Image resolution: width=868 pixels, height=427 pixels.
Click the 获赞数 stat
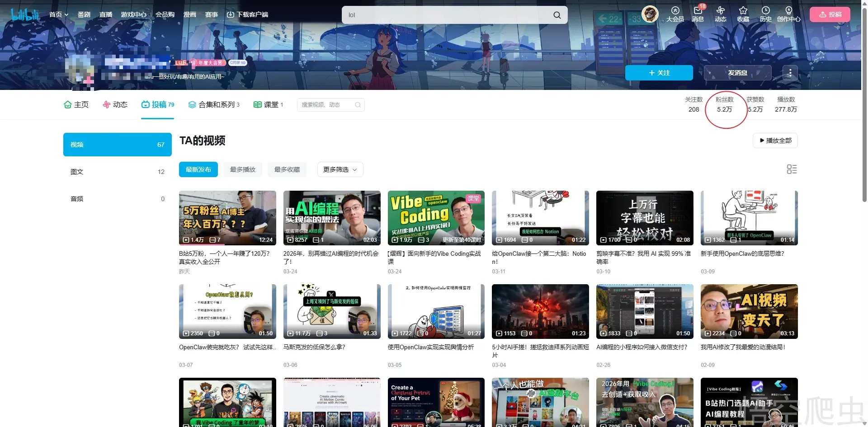coord(755,104)
